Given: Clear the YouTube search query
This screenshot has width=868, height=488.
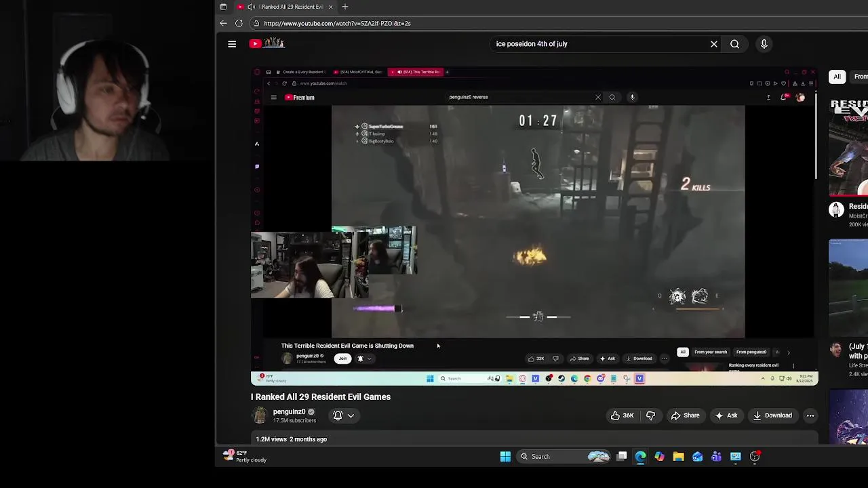Looking at the screenshot, I should pyautogui.click(x=713, y=44).
